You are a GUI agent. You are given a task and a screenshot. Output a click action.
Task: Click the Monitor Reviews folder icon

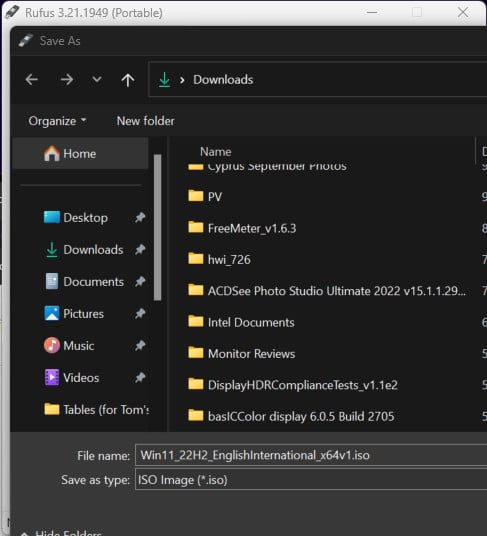[196, 353]
